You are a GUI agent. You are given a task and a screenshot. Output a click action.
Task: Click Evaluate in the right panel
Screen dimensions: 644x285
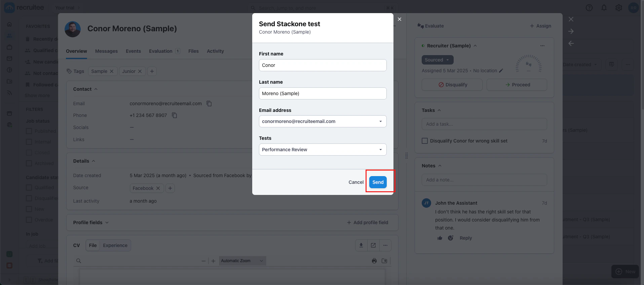click(x=430, y=26)
